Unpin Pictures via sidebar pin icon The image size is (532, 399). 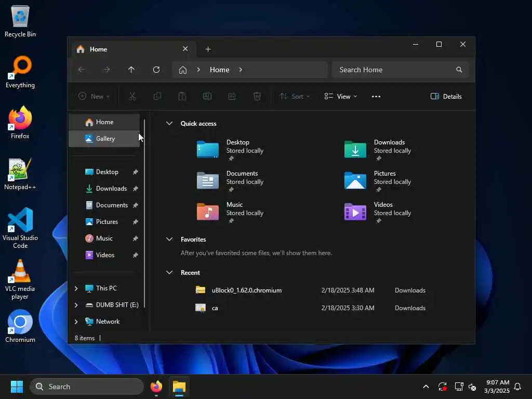point(136,222)
